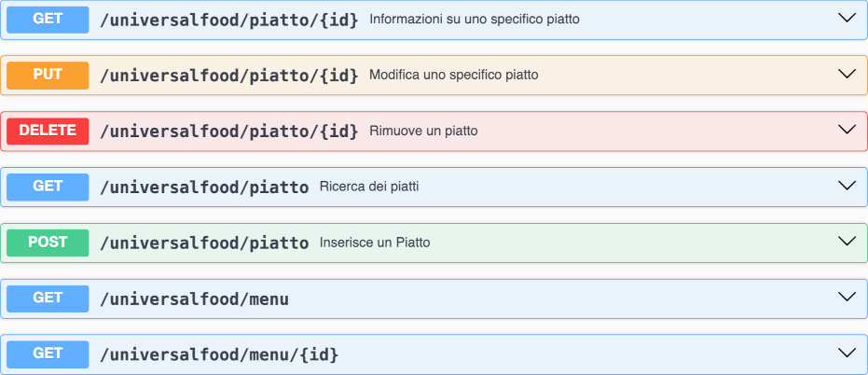Click the orange PUT method badge
Screen dimensions: 868x375
point(48,75)
